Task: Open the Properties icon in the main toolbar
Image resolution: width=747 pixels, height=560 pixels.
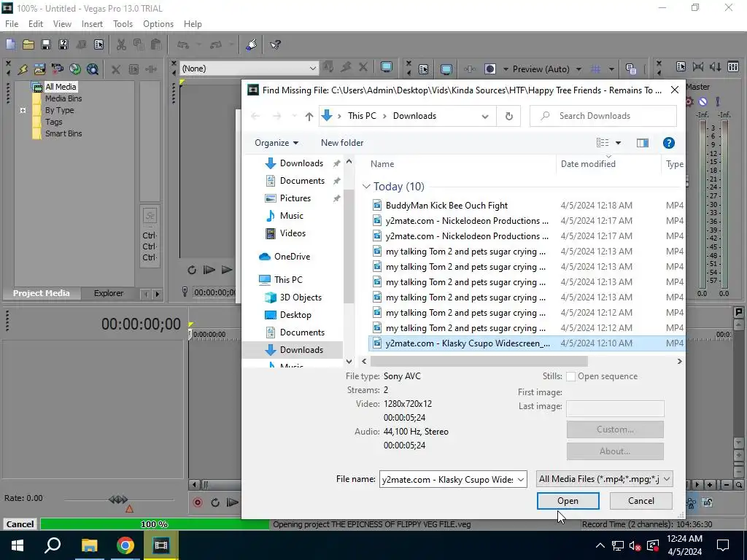Action: pyautogui.click(x=98, y=44)
